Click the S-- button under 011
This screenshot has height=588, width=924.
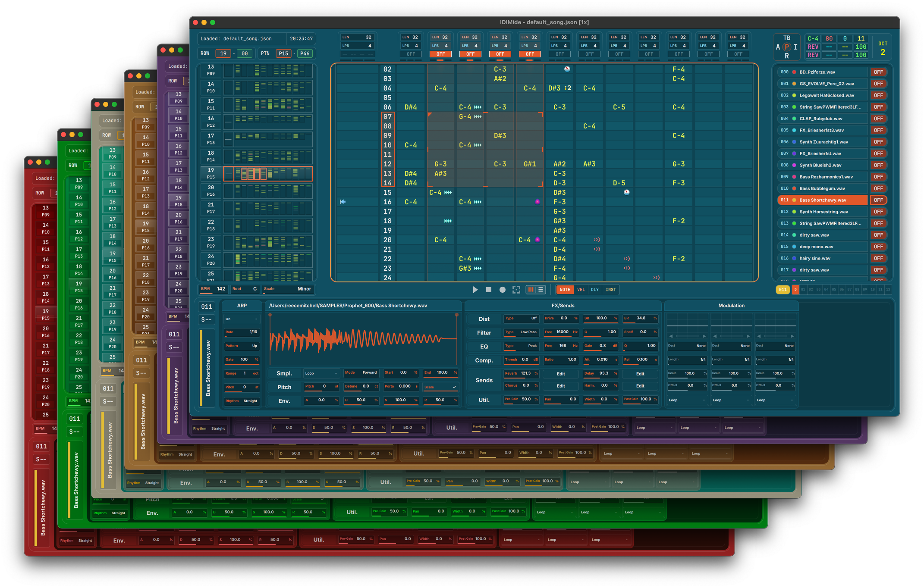coord(207,320)
